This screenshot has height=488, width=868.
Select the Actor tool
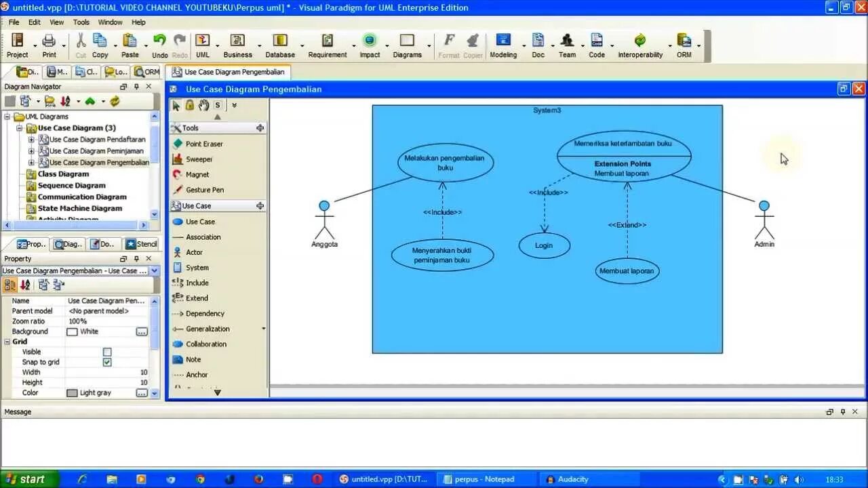pos(194,252)
